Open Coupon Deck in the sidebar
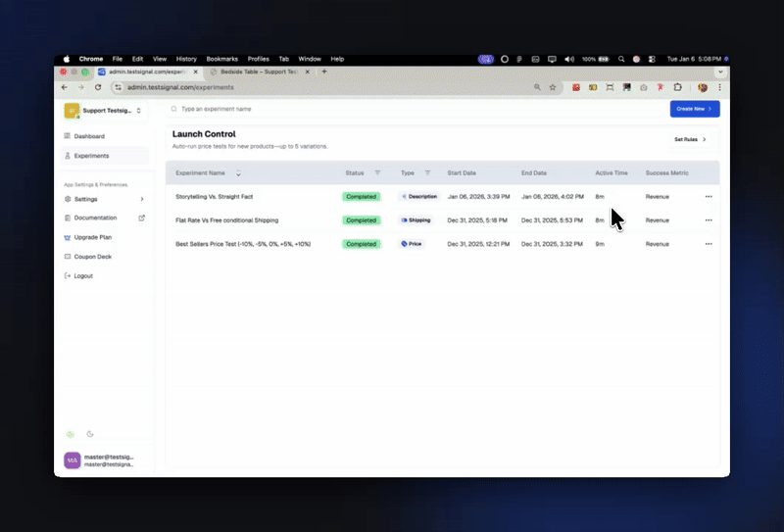Screen dimensions: 784x532 [92, 257]
